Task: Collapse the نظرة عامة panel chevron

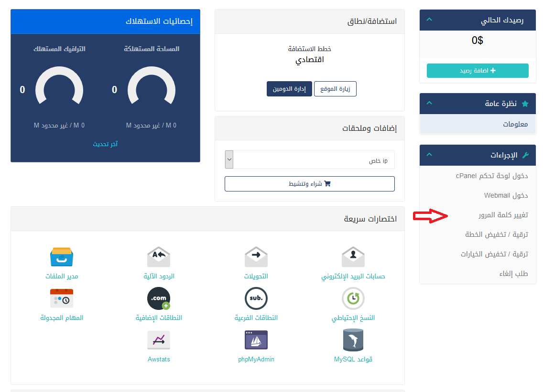Action: coord(429,103)
